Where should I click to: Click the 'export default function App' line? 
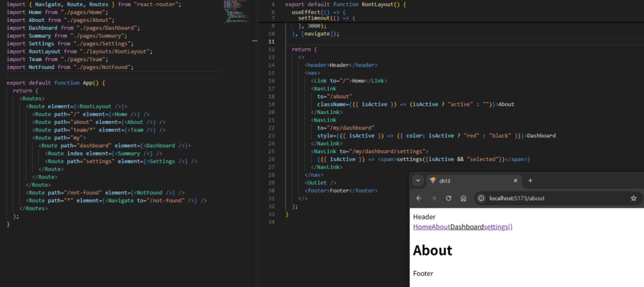pyautogui.click(x=55, y=82)
